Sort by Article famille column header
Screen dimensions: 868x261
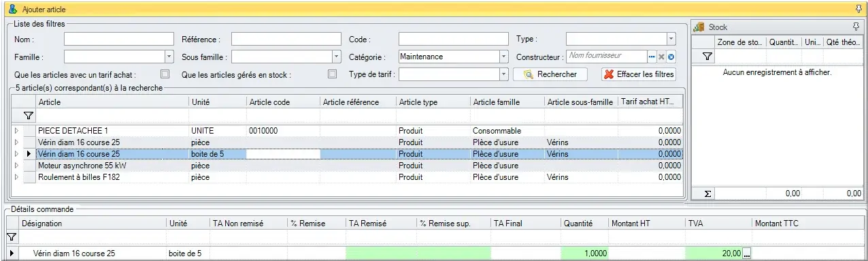coord(507,102)
